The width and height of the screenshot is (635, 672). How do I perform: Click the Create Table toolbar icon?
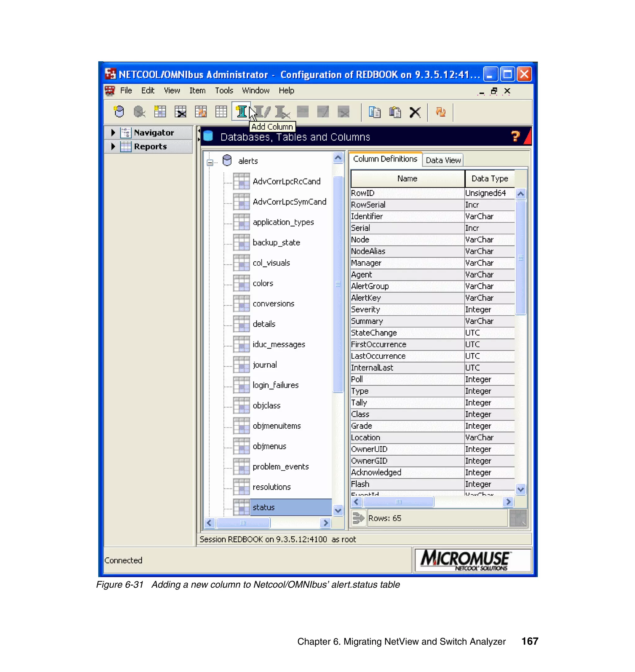160,111
